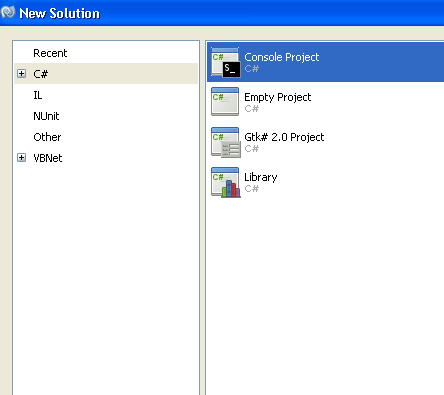This screenshot has width=444, height=395.
Task: Expand the VBNet category node
Action: pyautogui.click(x=22, y=158)
